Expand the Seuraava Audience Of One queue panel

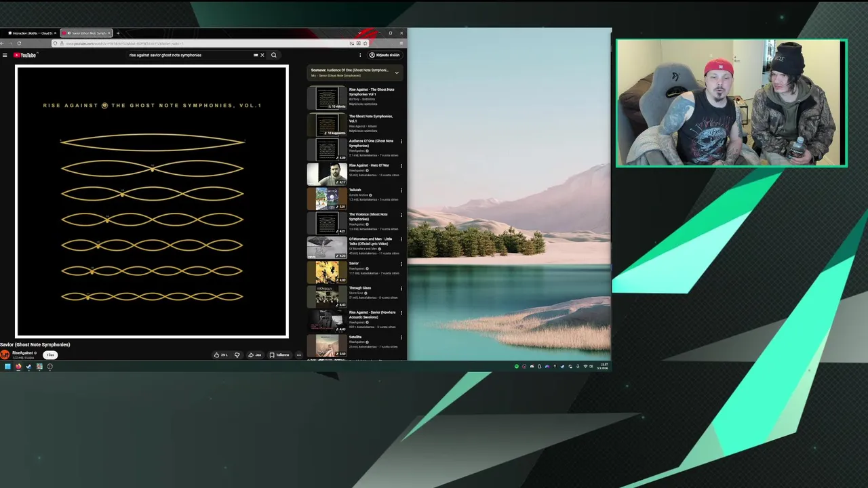pyautogui.click(x=397, y=72)
